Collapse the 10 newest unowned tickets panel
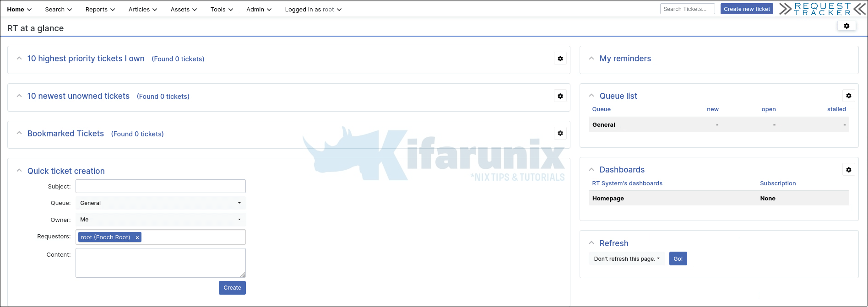This screenshot has width=868, height=307. [x=19, y=96]
